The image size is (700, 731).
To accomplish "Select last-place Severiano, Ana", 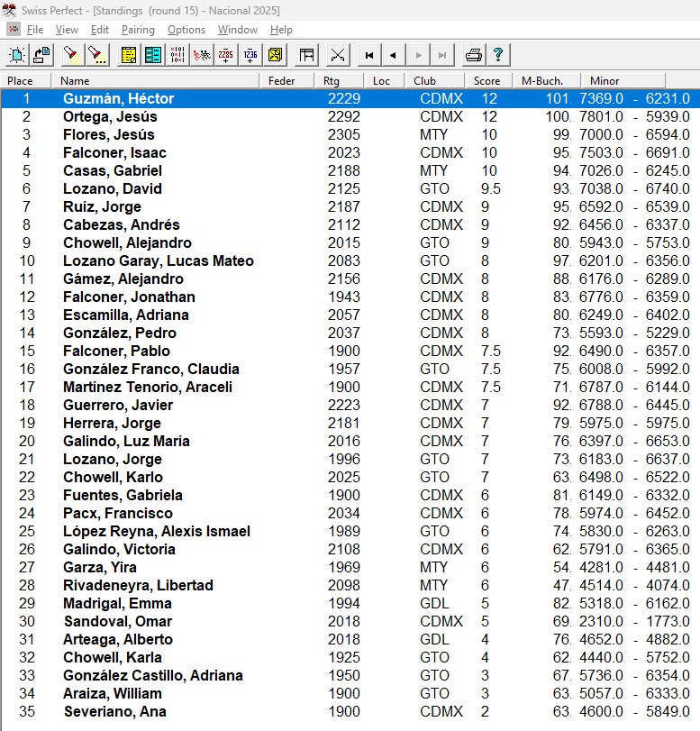I will [115, 712].
